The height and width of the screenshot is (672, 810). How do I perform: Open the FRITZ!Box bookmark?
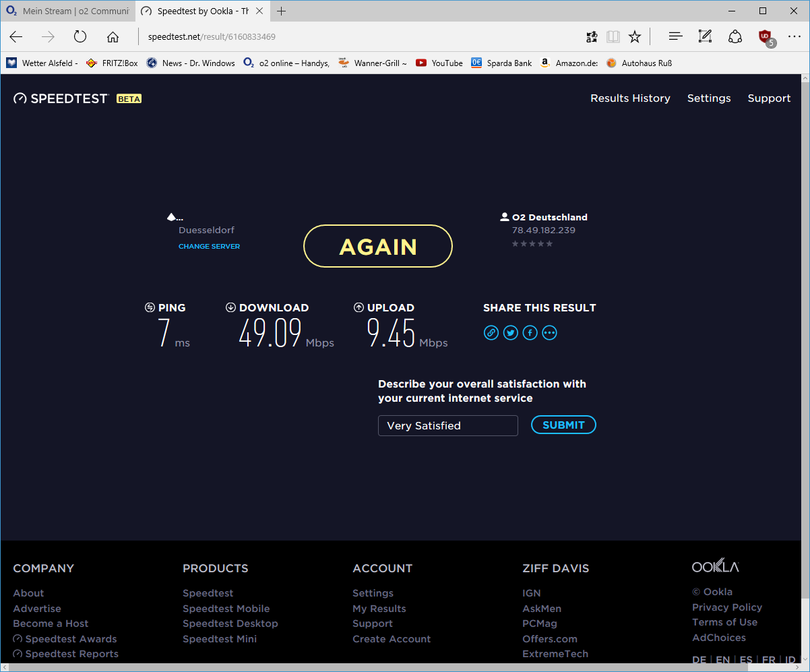point(112,63)
